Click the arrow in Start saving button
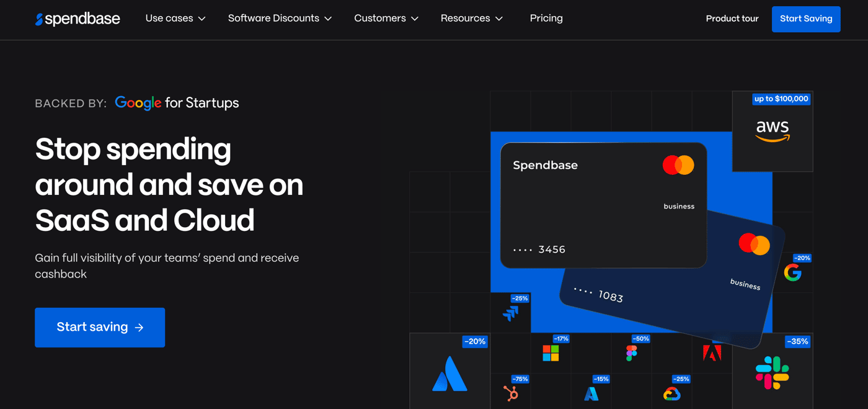 coord(139,328)
